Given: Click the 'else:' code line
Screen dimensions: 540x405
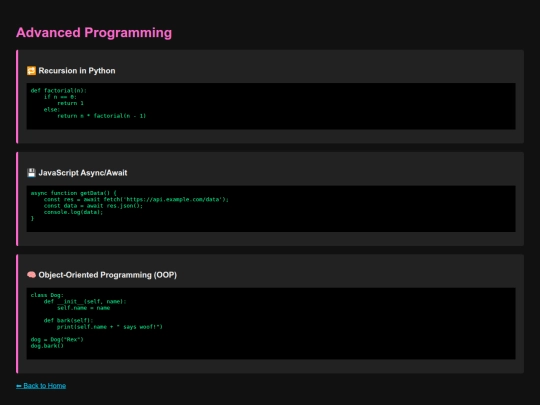Looking at the screenshot, I should [x=52, y=110].
